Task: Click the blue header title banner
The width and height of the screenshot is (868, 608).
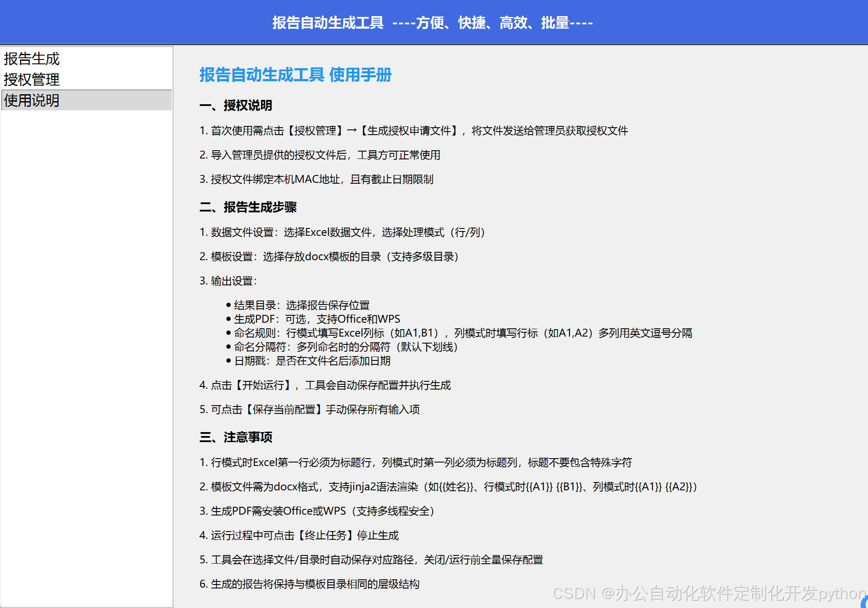Action: [433, 23]
